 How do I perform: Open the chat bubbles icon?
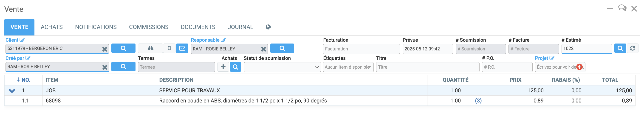point(622,8)
